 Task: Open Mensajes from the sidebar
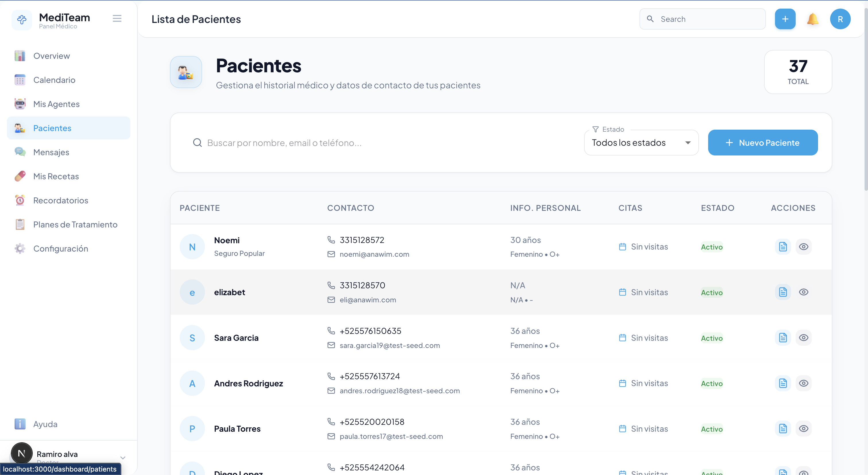51,152
